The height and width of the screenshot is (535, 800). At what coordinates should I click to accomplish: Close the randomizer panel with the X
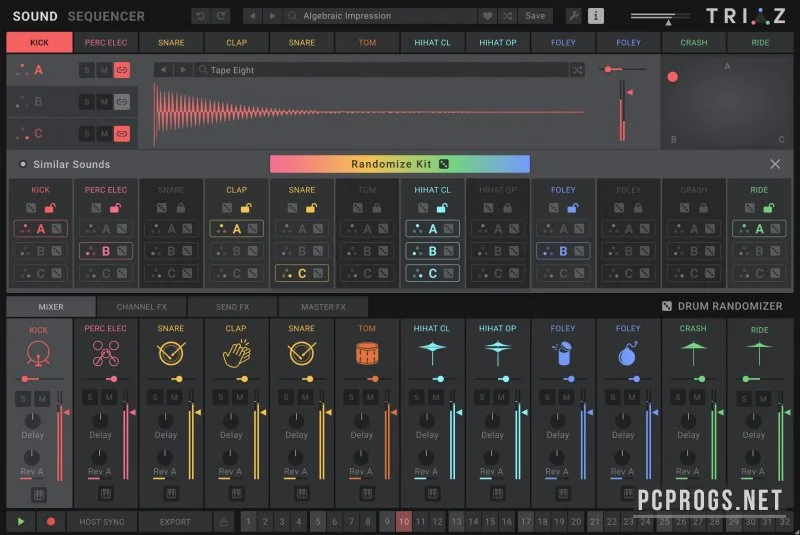point(775,164)
